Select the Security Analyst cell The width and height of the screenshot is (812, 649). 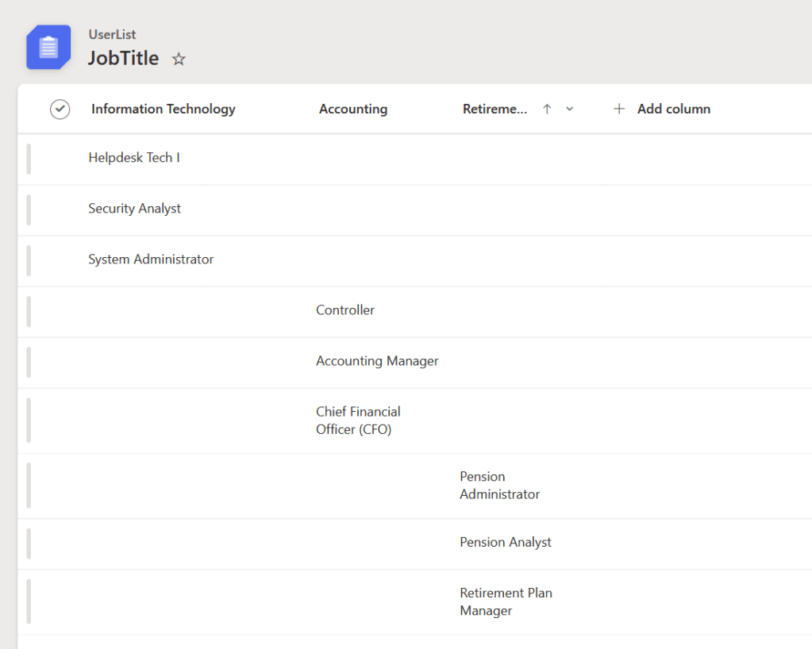tap(135, 208)
